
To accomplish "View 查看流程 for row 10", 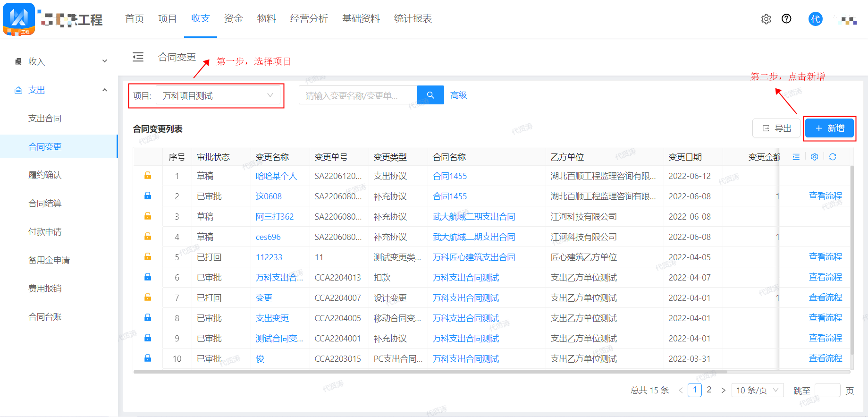I will click(826, 358).
